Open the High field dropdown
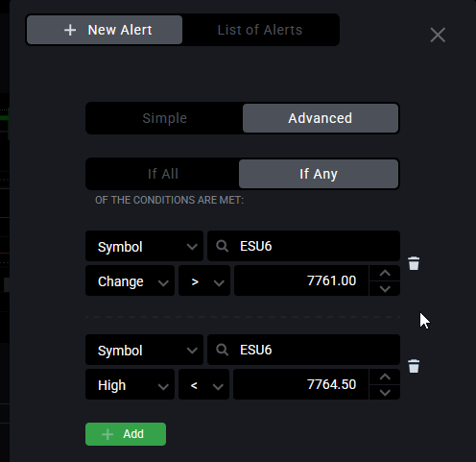Viewport: 476px width, 462px height. pyautogui.click(x=130, y=384)
